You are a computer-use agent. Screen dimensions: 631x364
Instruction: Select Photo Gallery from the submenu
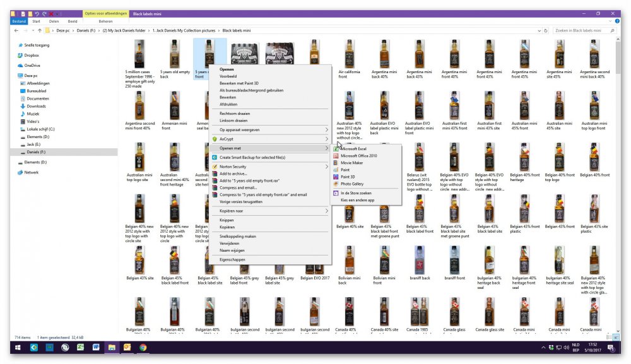click(x=352, y=184)
